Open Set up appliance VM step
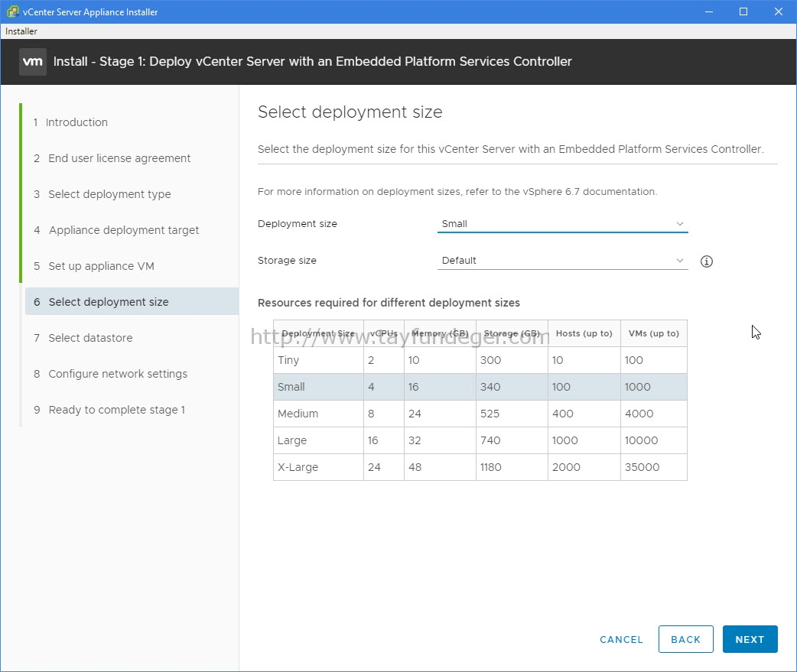This screenshot has height=672, width=797. click(94, 266)
